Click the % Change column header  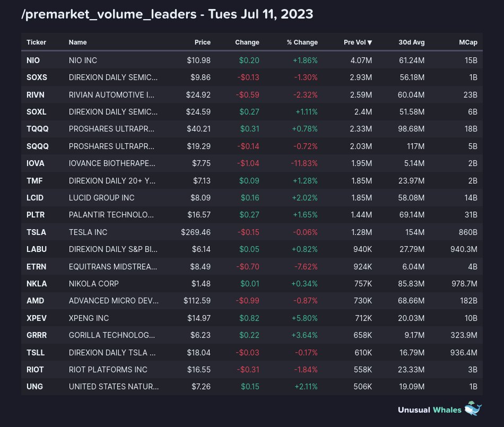coord(302,42)
